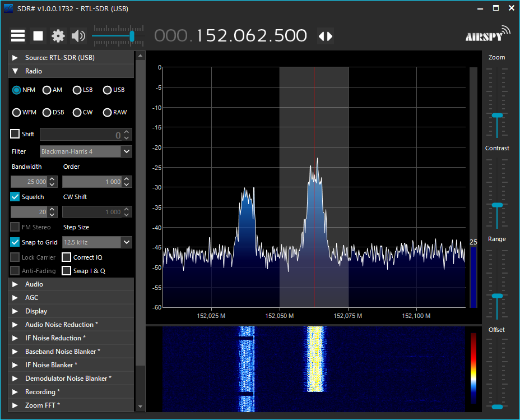Image resolution: width=520 pixels, height=420 pixels.
Task: Stop the radio with the stop button
Action: [38, 36]
